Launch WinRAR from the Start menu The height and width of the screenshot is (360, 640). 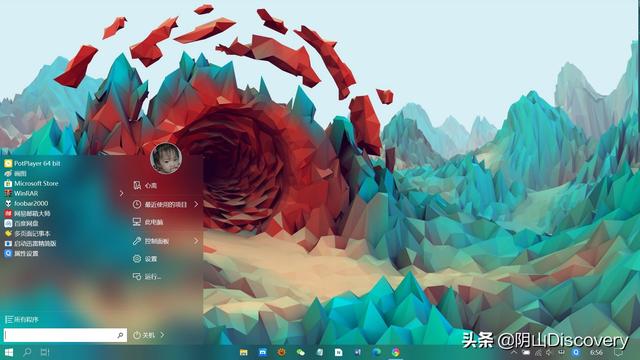(x=21, y=193)
